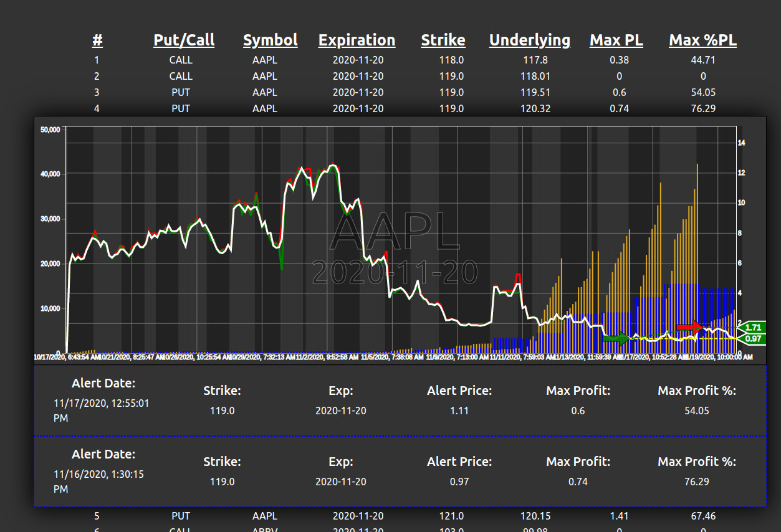Click the Symbol column header
The height and width of the screenshot is (532, 781).
click(x=270, y=40)
